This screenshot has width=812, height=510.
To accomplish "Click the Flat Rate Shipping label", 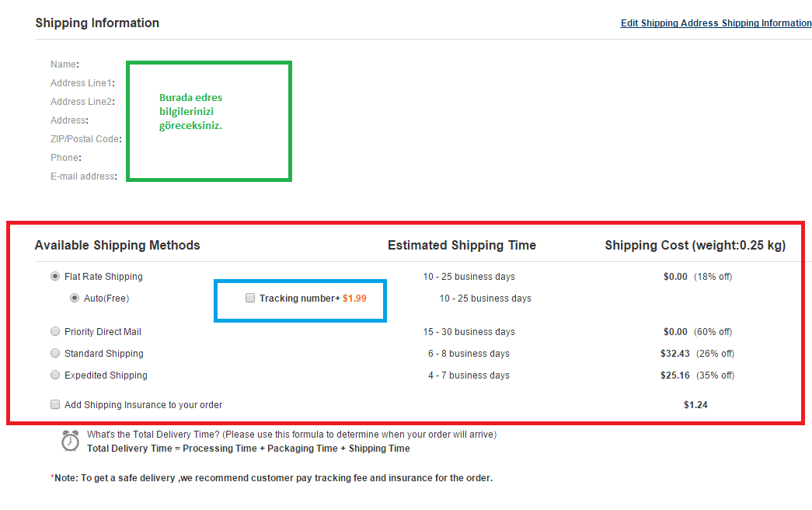I will pos(103,276).
